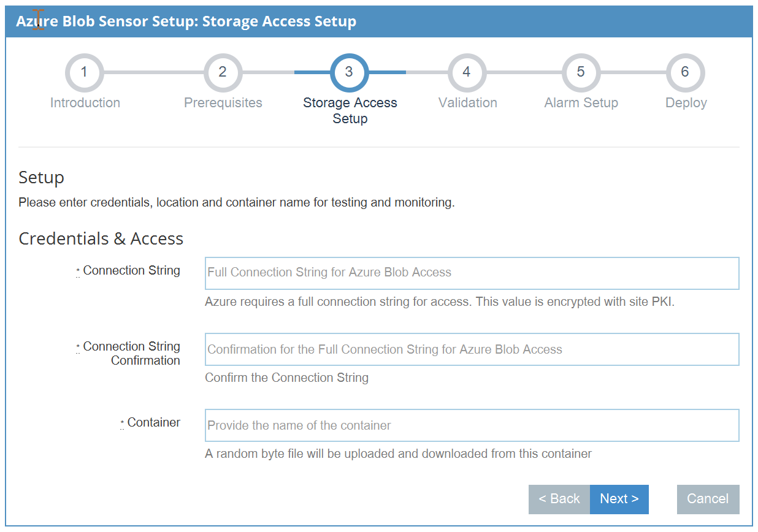Click the Container field label

(x=153, y=423)
